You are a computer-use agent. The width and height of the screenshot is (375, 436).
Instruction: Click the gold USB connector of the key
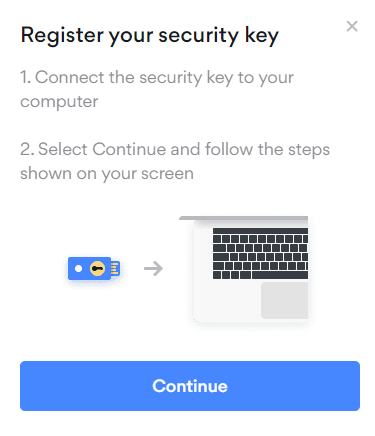[115, 268]
